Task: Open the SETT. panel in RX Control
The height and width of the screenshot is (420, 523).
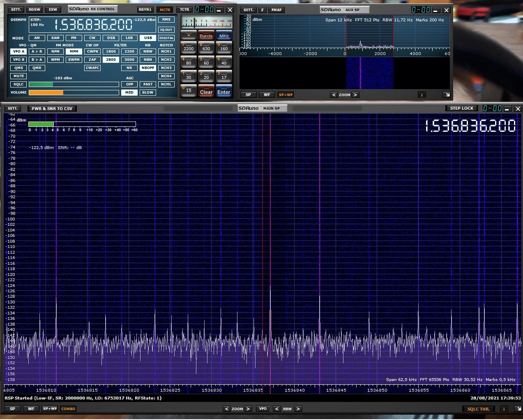Action: 16,9
